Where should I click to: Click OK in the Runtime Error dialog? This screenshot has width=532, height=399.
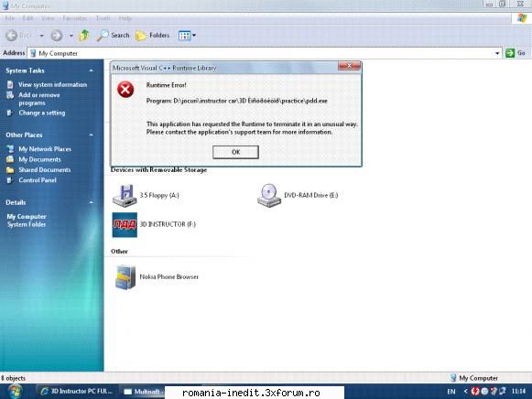(235, 152)
